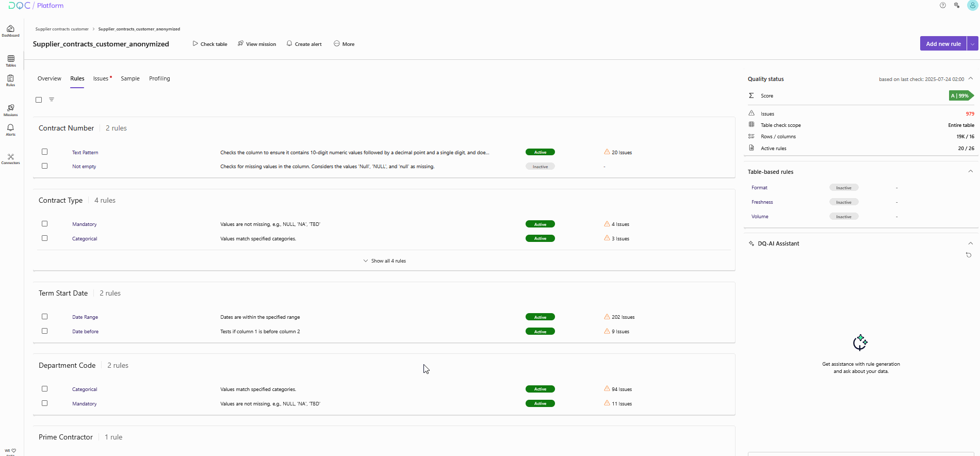This screenshot has height=456, width=980.
Task: Click the 979 issues count
Action: tap(970, 114)
